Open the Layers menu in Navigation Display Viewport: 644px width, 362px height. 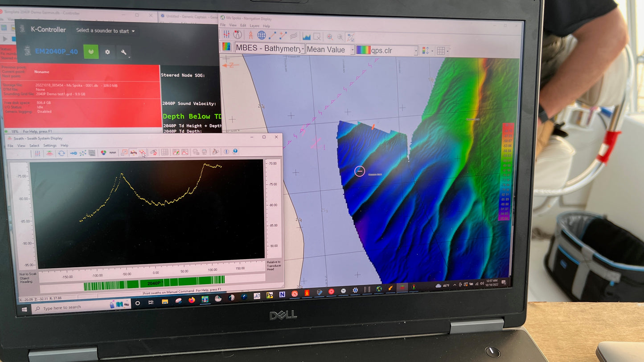(x=254, y=26)
